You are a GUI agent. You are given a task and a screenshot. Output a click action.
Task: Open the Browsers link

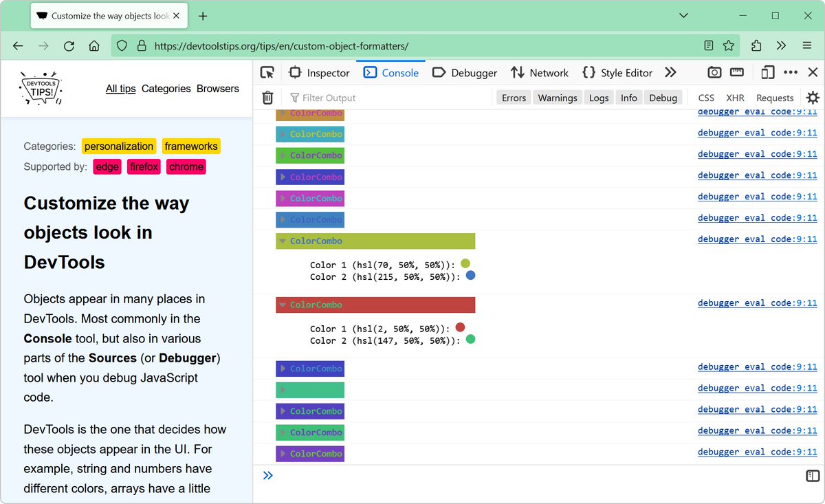pos(218,89)
